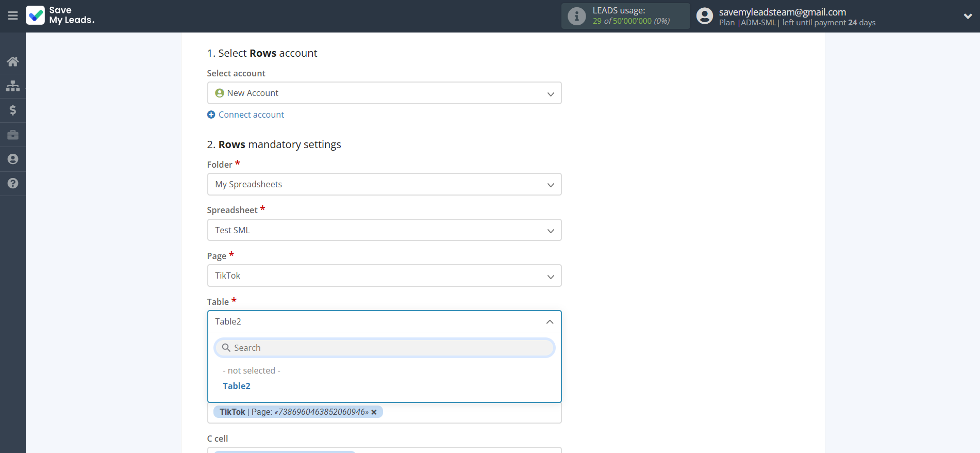Open connections sitemap icon in sidebar
The height and width of the screenshot is (453, 980).
pos(13,86)
